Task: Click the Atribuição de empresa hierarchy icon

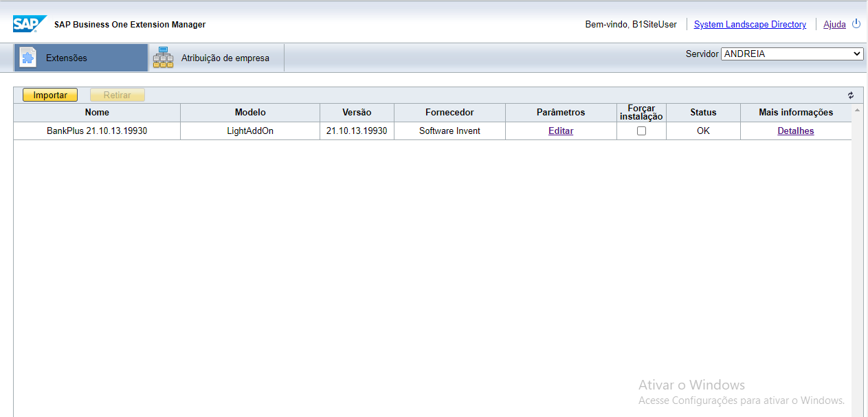Action: (x=163, y=58)
